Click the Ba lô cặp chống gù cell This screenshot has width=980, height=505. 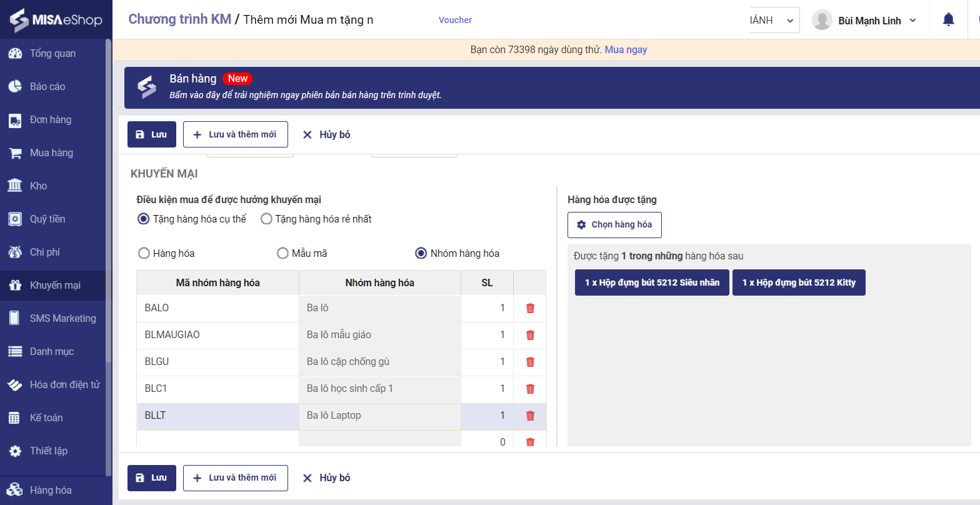[380, 362]
